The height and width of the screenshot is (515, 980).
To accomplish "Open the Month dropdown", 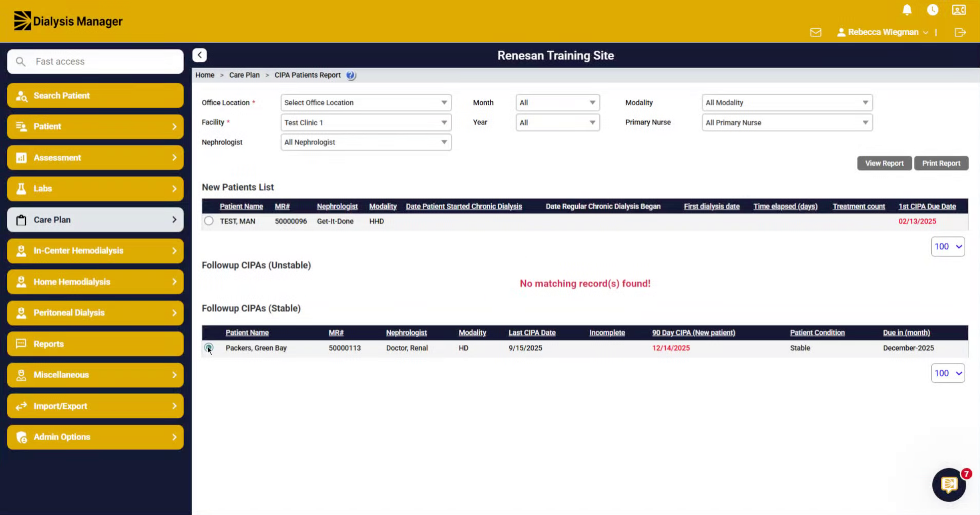I will pos(557,103).
